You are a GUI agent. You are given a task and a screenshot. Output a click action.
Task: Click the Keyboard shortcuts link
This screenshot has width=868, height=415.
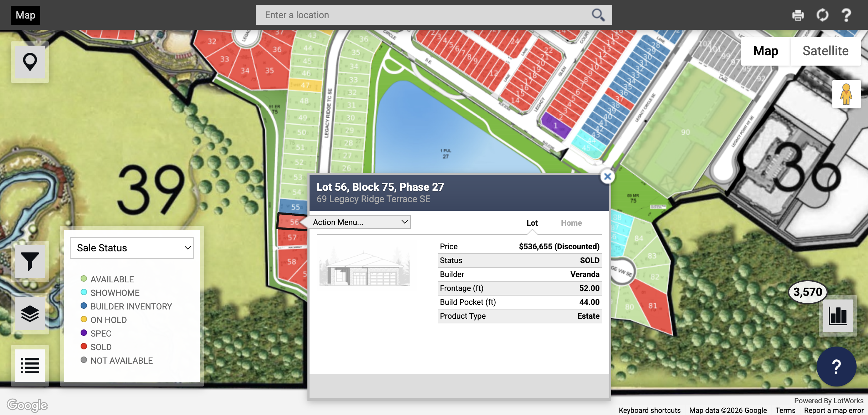(649, 410)
